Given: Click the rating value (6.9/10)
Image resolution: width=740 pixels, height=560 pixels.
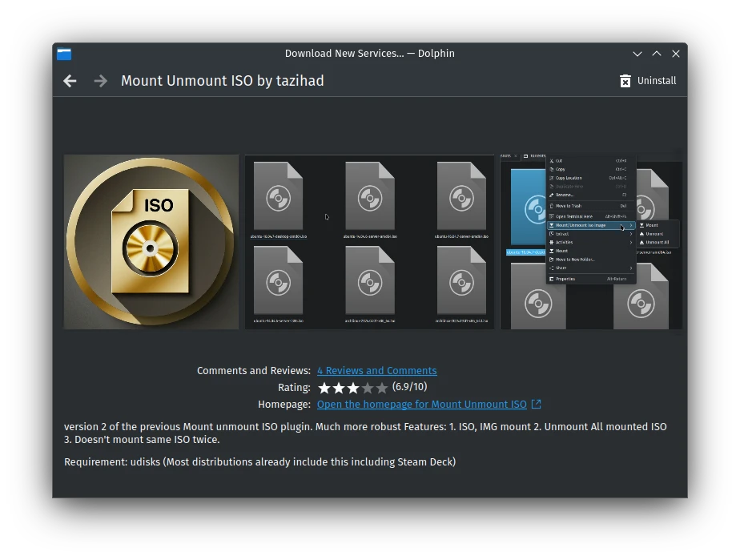Looking at the screenshot, I should [410, 387].
